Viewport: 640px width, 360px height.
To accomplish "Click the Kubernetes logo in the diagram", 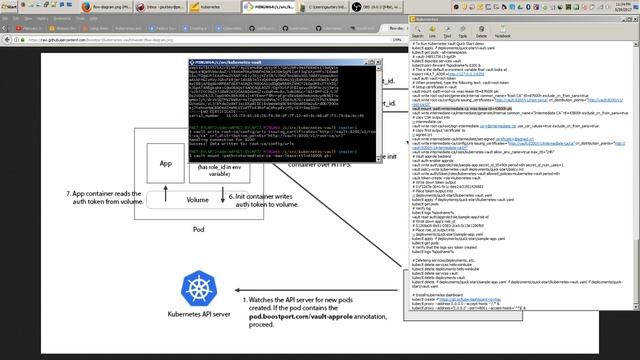I will [199, 289].
